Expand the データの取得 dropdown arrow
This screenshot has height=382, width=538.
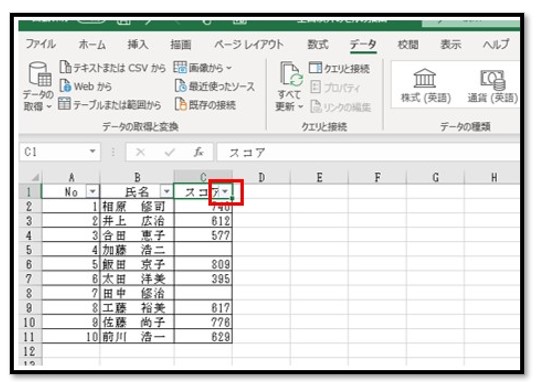(x=49, y=107)
